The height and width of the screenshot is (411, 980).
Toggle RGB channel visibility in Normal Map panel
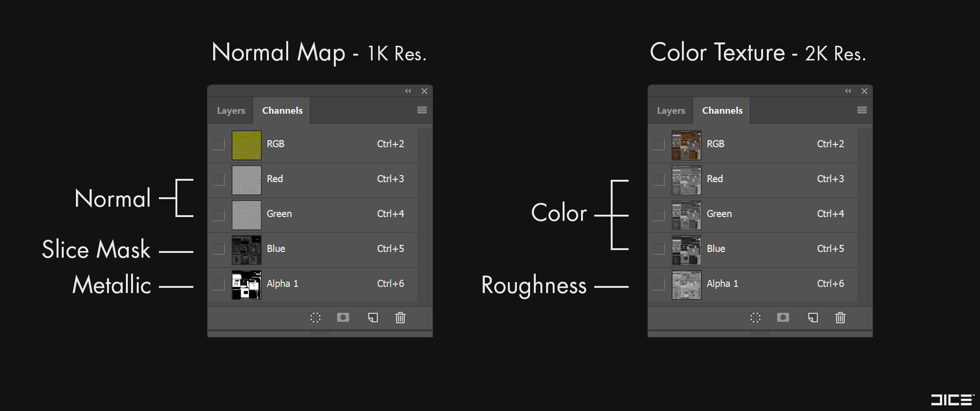(219, 144)
